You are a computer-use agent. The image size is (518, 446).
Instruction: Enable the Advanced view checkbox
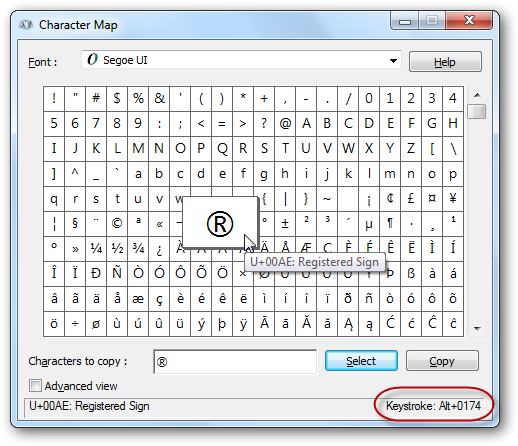[x=35, y=386]
